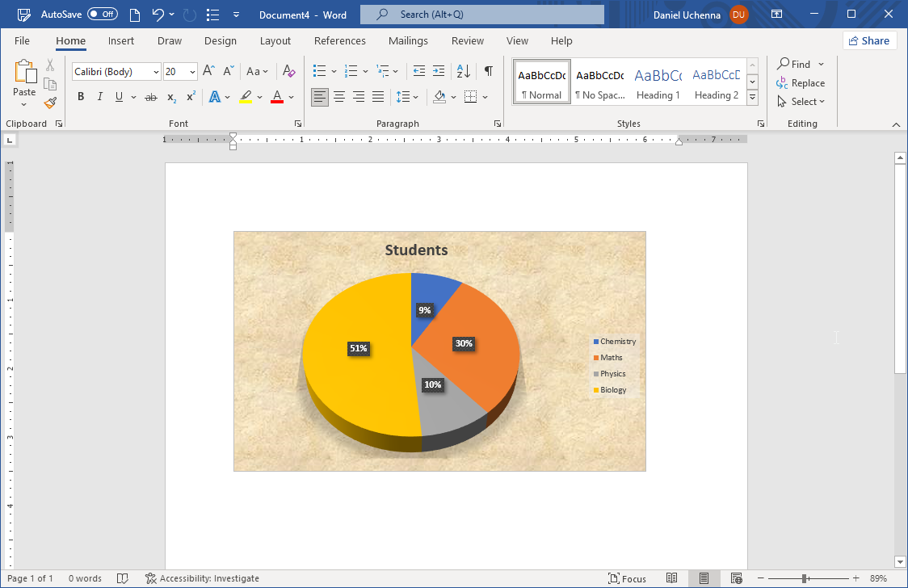Apply subscript formatting
908x588 pixels.
[x=170, y=96]
